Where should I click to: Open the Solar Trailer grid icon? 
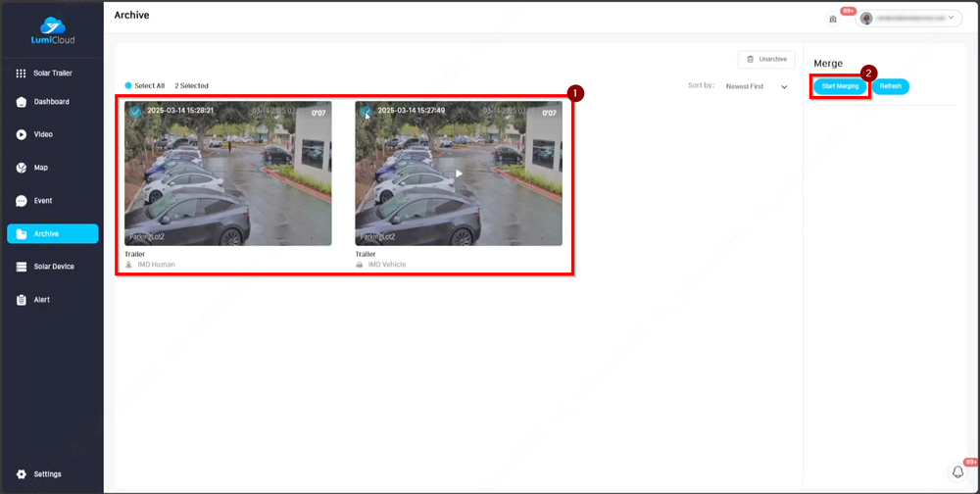[22, 74]
